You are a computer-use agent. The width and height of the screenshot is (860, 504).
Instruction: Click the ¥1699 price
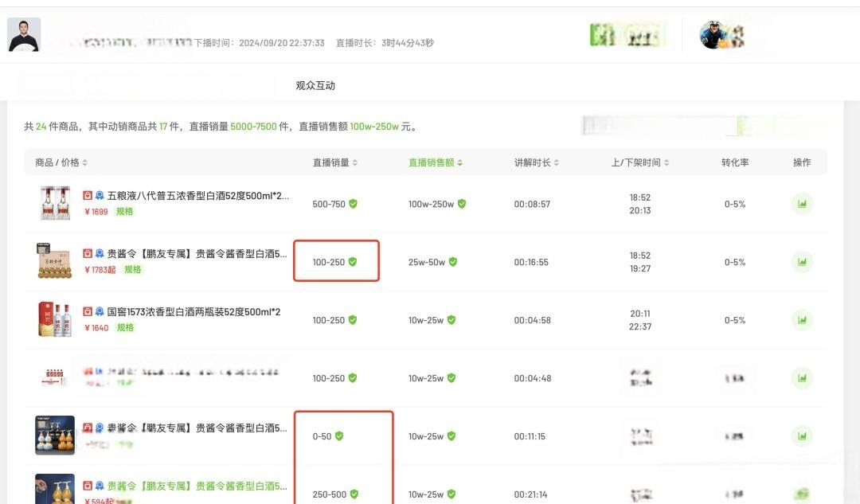tap(96, 212)
